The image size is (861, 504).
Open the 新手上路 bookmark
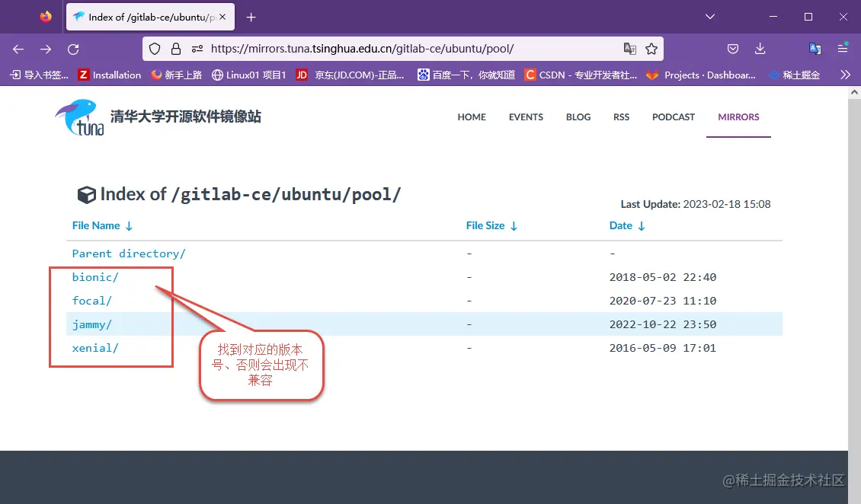pyautogui.click(x=176, y=75)
